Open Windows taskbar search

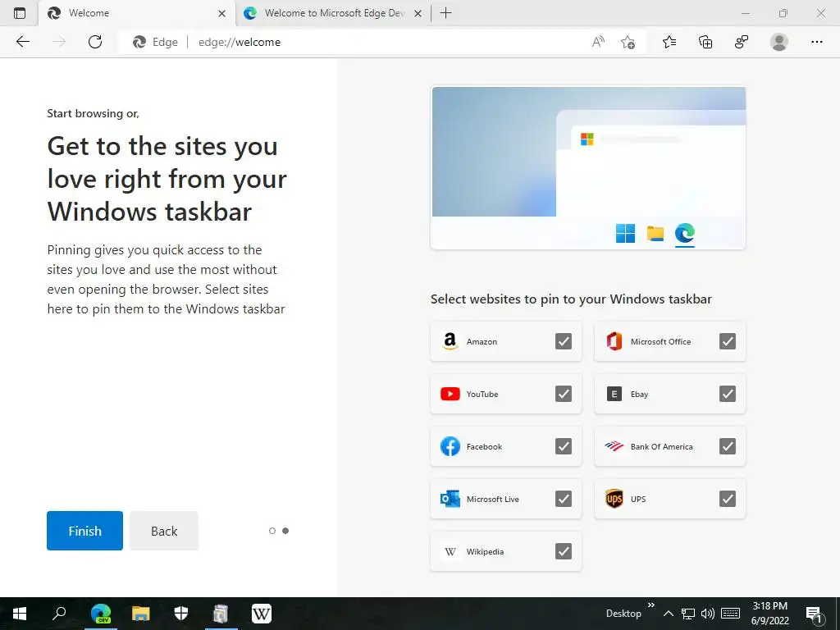pos(59,614)
